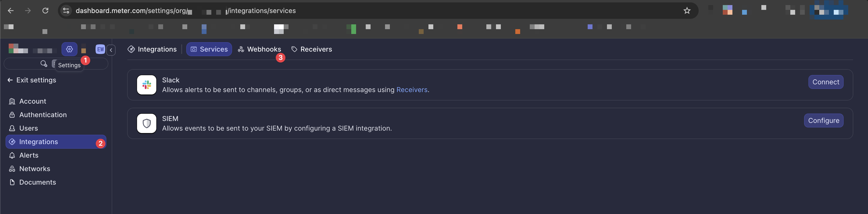Bookmark the page with the star icon

point(687,11)
